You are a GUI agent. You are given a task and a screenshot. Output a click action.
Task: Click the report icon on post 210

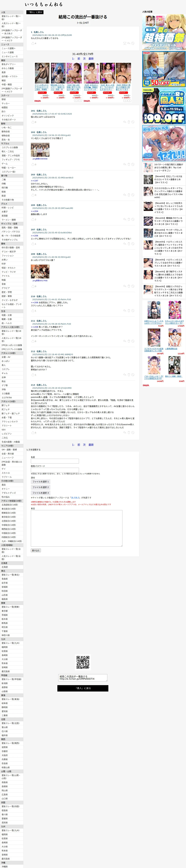(x=133, y=311)
